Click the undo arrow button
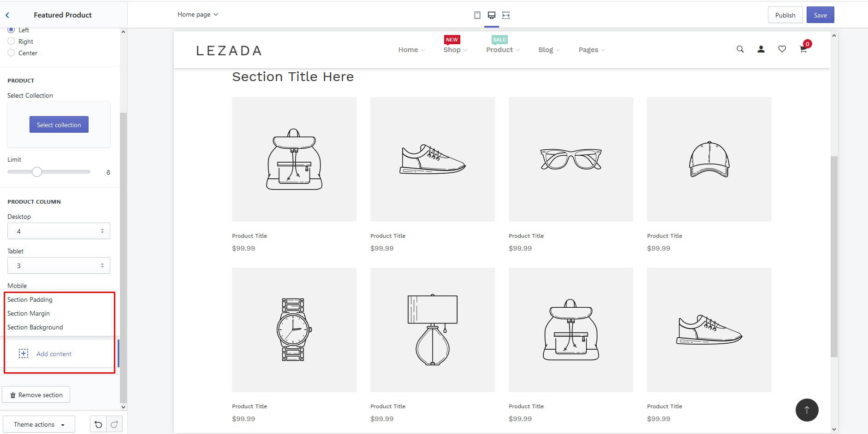 pos(98,424)
